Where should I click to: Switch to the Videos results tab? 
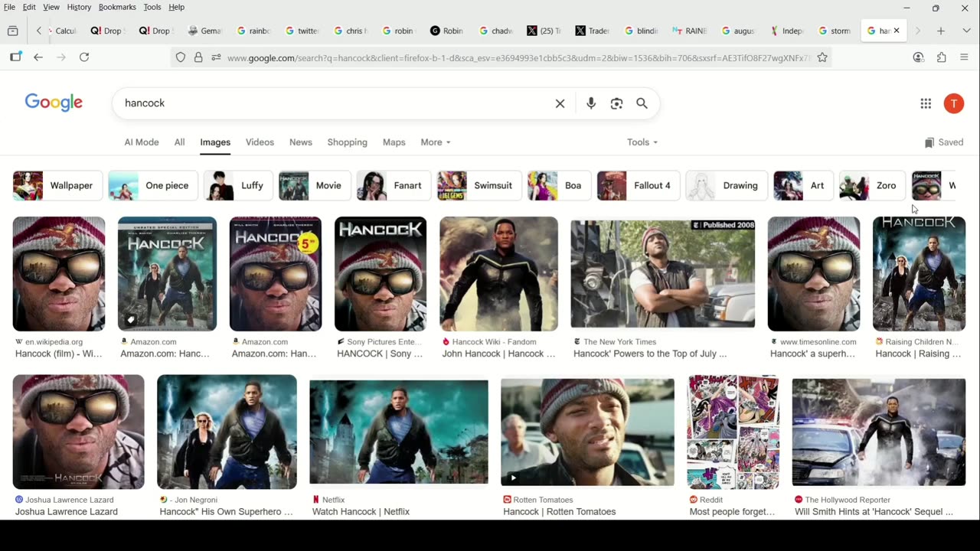(x=260, y=142)
